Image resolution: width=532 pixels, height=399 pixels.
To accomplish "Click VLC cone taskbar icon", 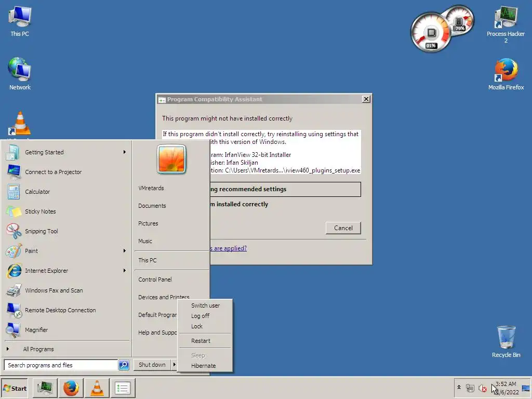I will click(x=97, y=388).
